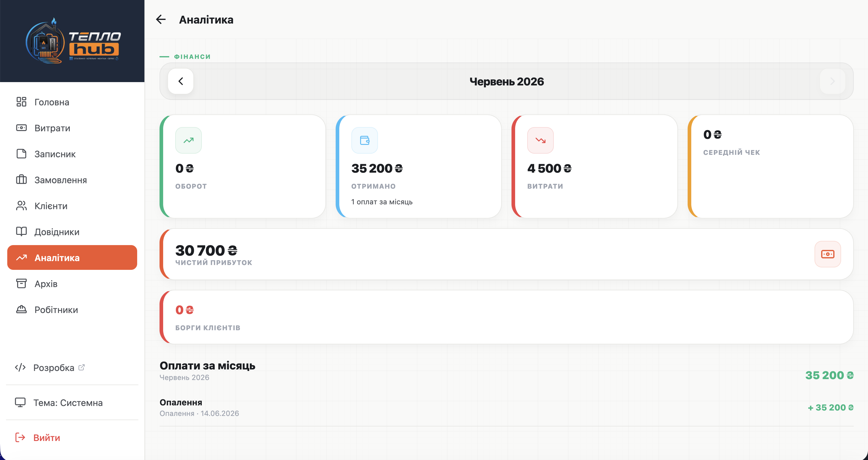Open the Робітники section
Screen dimensions: 868x460
(x=72, y=309)
